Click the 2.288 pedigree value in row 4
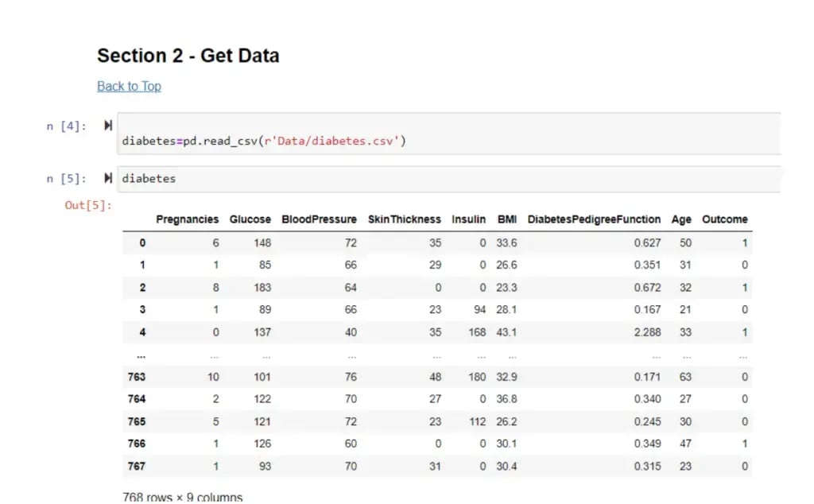This screenshot has height=504, width=814. coord(646,332)
